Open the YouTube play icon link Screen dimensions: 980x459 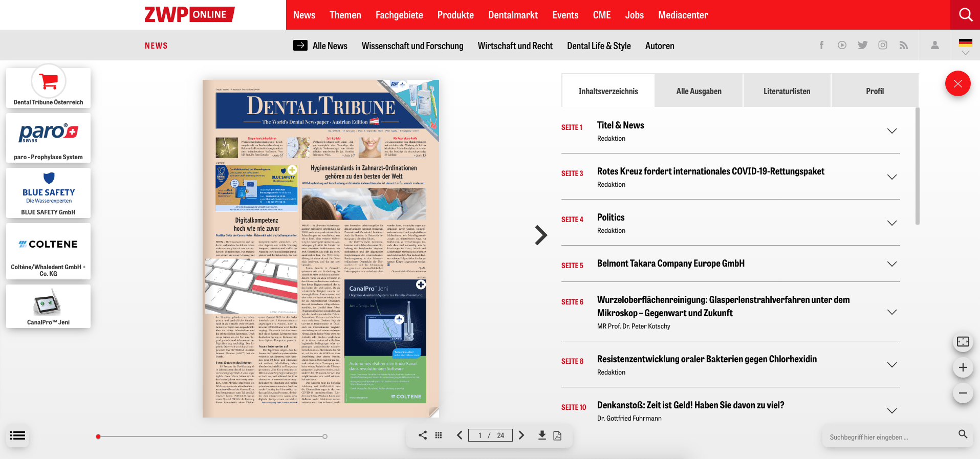pos(842,45)
